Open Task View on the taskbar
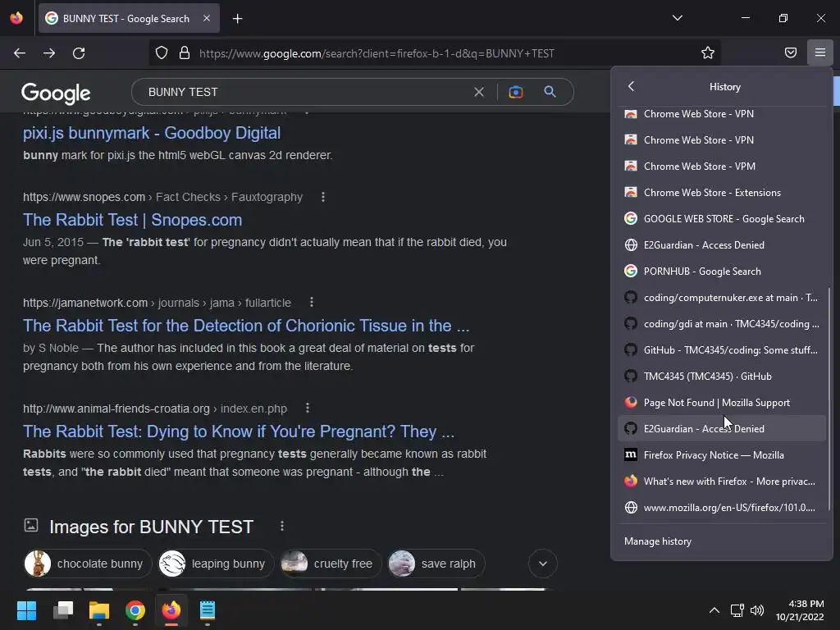The width and height of the screenshot is (840, 630). [62, 610]
